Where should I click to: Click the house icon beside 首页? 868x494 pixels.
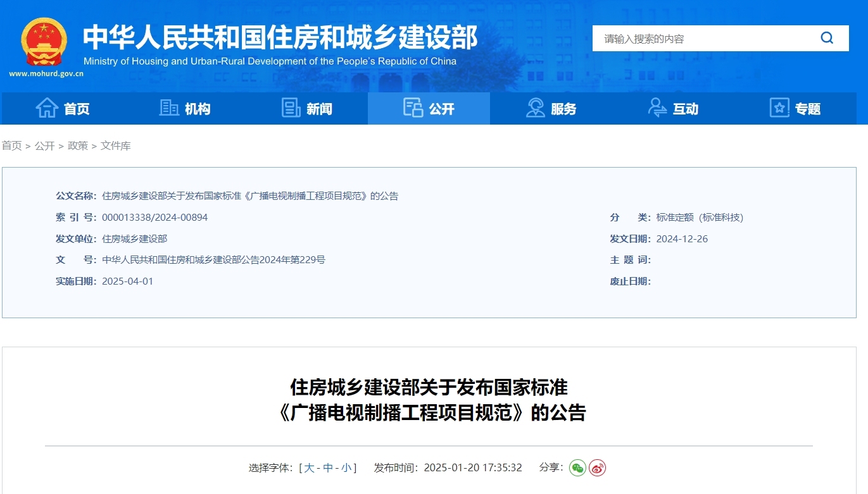coord(47,108)
